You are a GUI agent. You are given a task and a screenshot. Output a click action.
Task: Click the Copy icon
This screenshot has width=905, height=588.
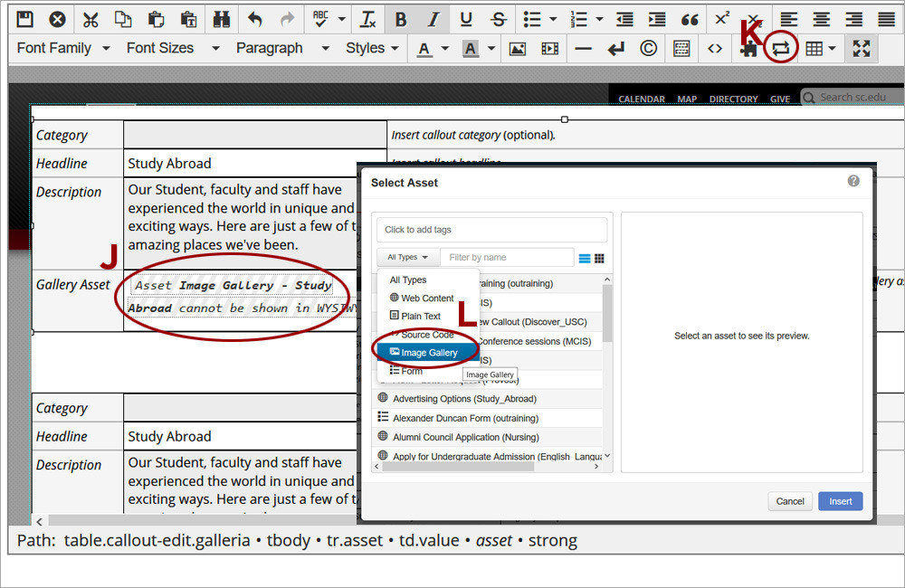click(x=123, y=20)
